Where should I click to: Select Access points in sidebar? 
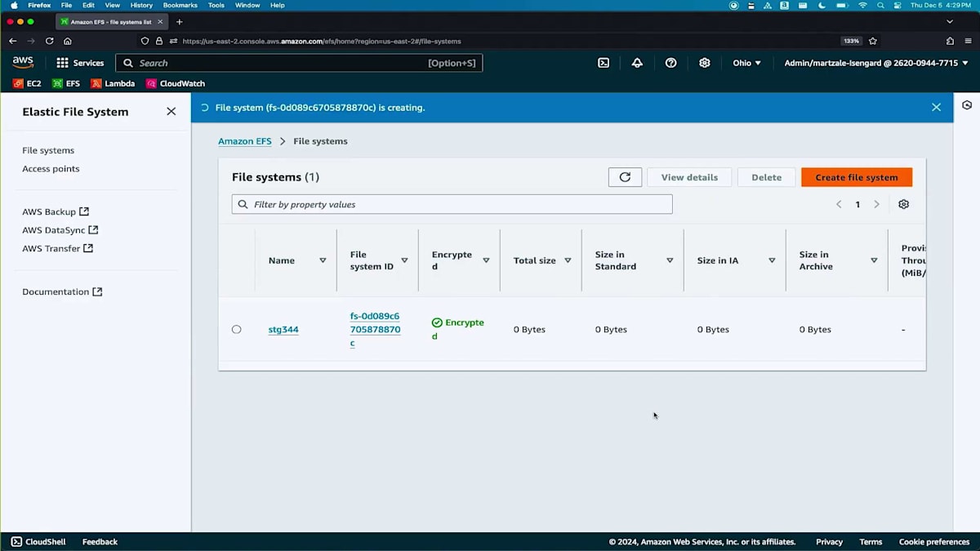[51, 169]
